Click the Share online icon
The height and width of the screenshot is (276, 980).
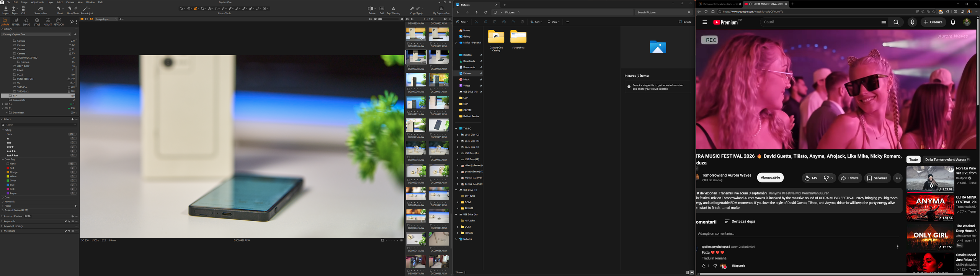41,8
